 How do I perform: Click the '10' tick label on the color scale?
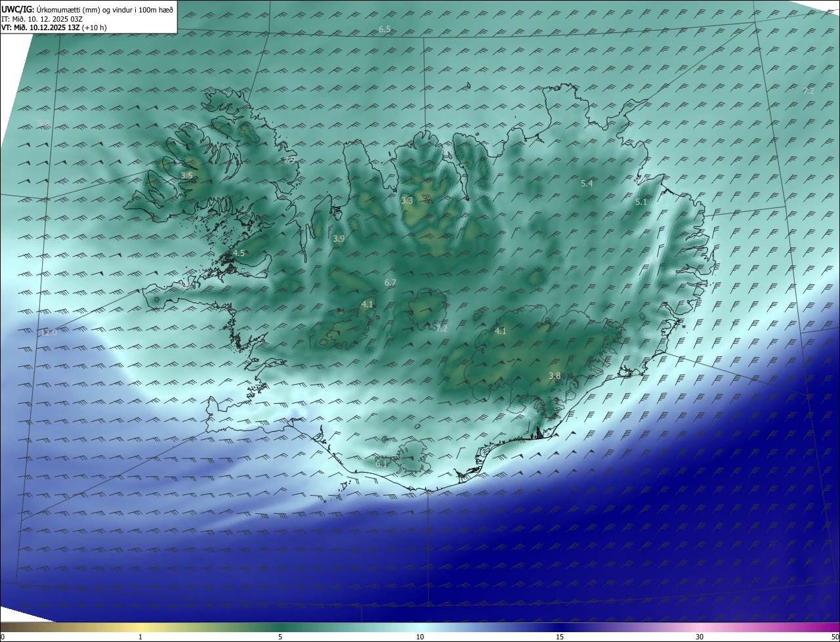point(420,637)
